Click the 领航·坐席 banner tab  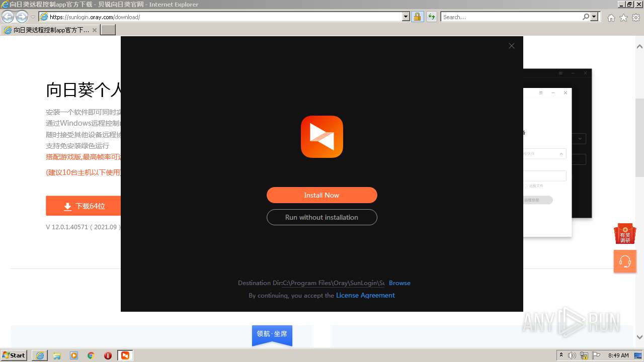pos(272,335)
